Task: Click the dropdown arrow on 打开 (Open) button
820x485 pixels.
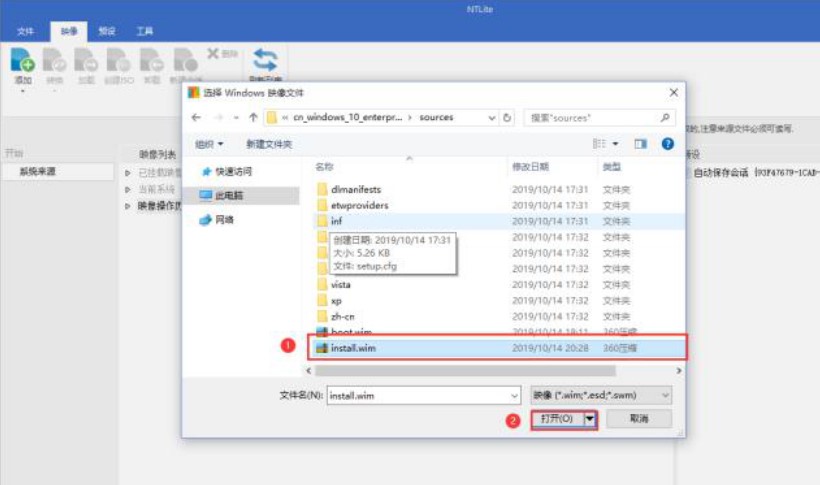Action: tap(590, 419)
